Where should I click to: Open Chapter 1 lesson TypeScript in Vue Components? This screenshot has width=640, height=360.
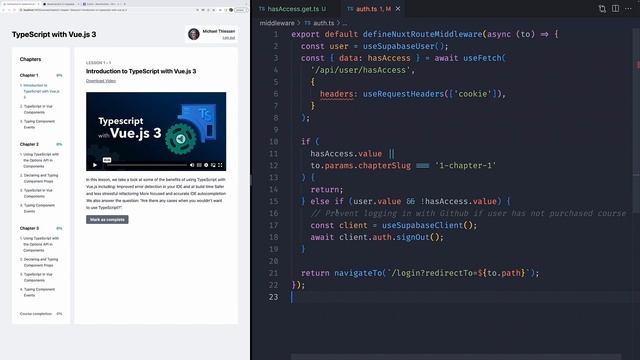click(x=38, y=109)
